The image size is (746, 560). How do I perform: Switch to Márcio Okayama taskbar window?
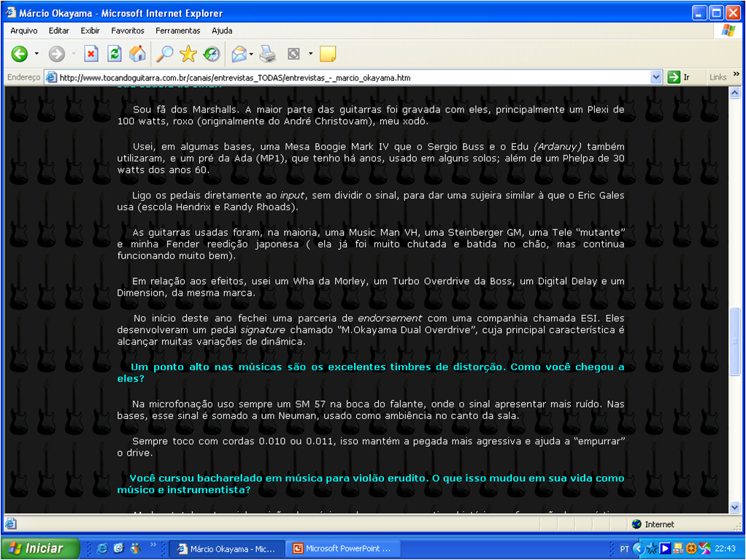227,549
